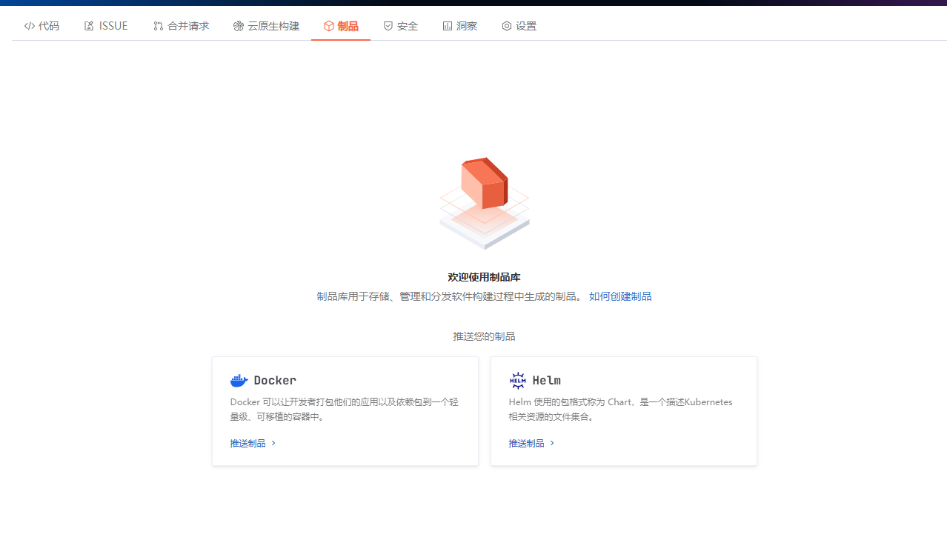This screenshot has height=560, width=947.
Task: Click the shield icon beside 安全
Action: click(388, 26)
